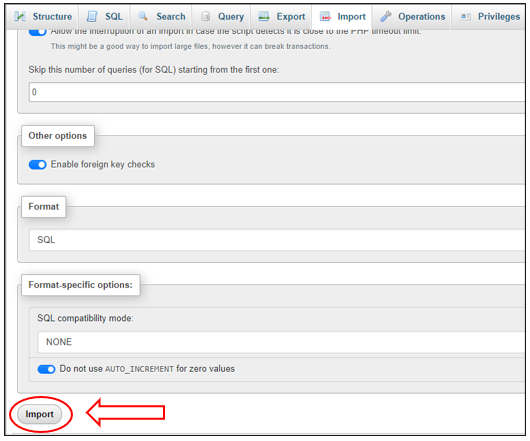Open the Format dropdown showing SQL
This screenshot has height=441, width=530.
pyautogui.click(x=277, y=240)
